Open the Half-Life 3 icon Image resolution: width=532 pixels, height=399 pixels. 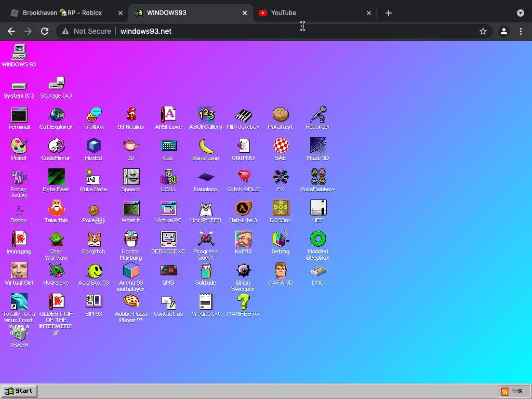tap(243, 212)
